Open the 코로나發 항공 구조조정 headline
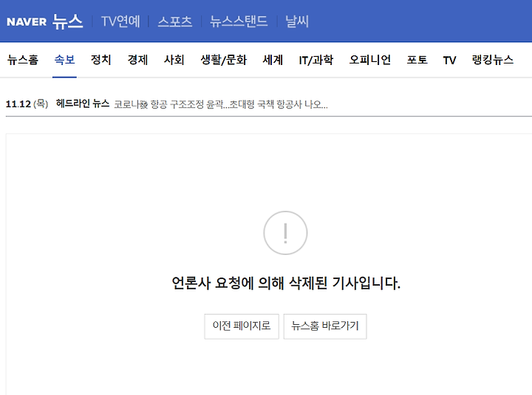Image resolution: width=532 pixels, height=395 pixels. pyautogui.click(x=220, y=104)
